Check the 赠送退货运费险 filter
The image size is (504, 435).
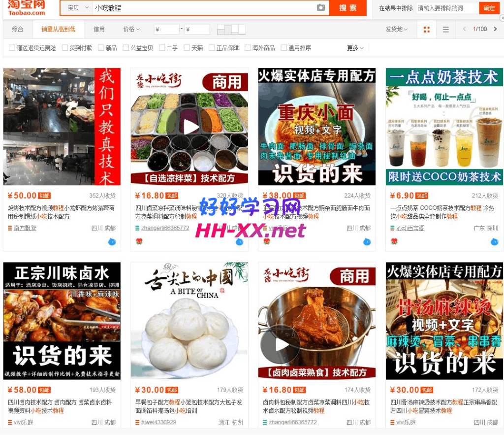(x=12, y=48)
